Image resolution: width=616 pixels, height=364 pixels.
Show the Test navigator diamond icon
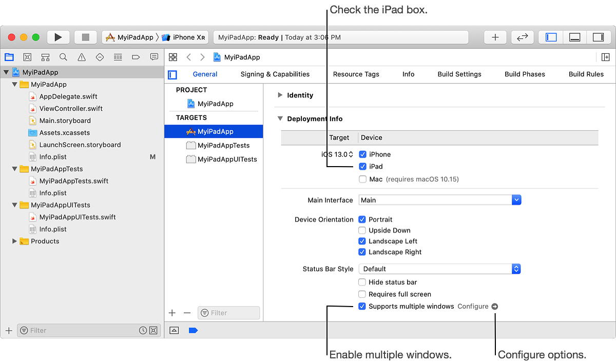(100, 57)
